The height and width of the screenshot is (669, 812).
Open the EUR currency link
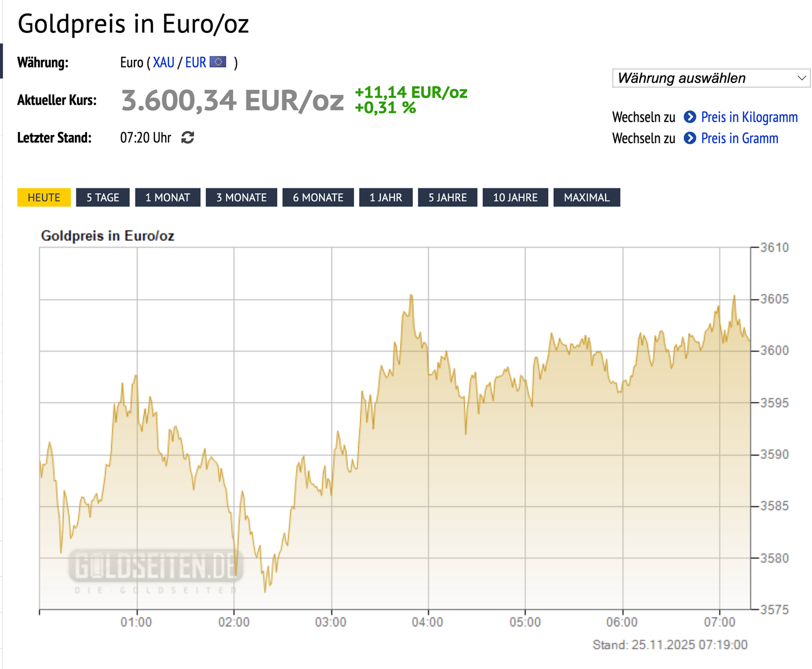point(196,62)
